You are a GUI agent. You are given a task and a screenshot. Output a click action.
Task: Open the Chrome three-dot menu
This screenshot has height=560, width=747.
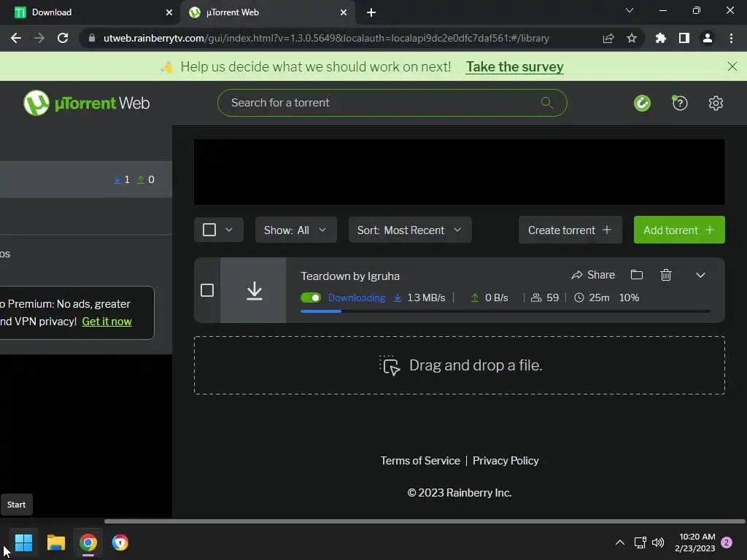[x=731, y=38]
